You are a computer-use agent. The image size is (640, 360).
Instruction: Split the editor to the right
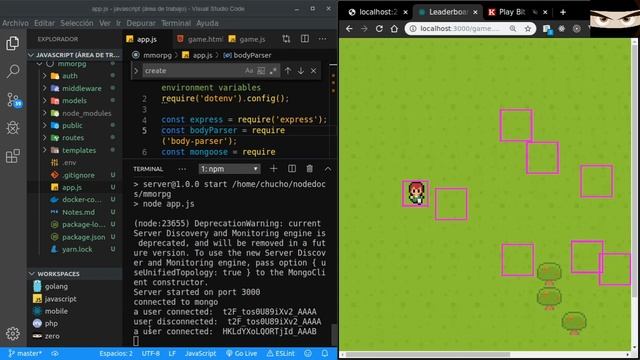click(x=304, y=39)
